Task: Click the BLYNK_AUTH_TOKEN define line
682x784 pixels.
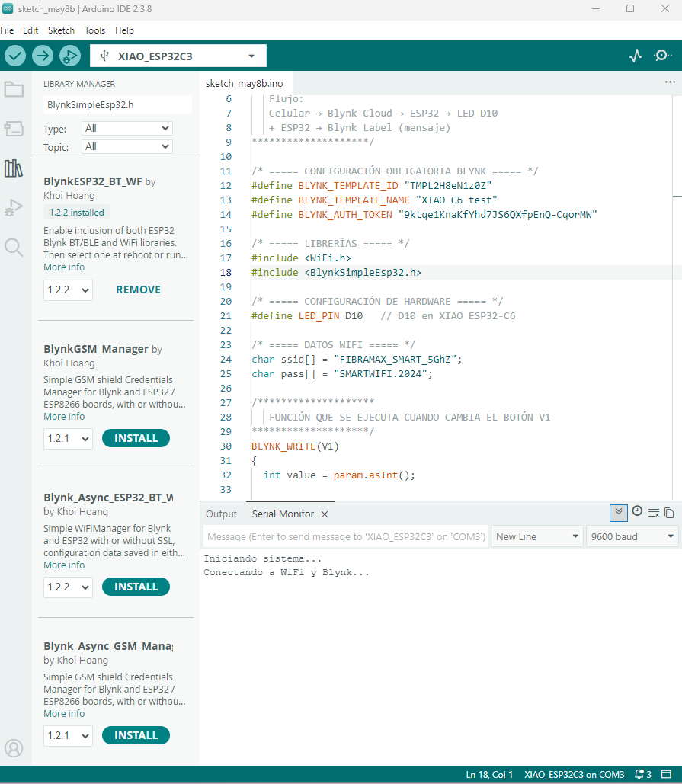Action: coord(424,215)
